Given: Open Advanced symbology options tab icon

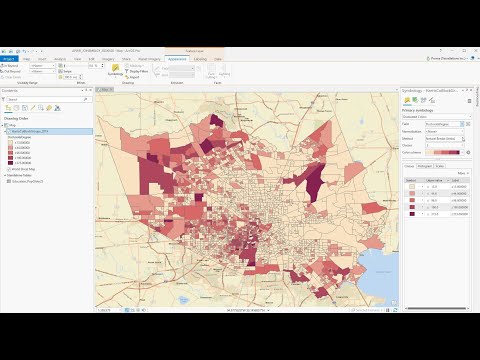Looking at the screenshot, I should [x=432, y=100].
